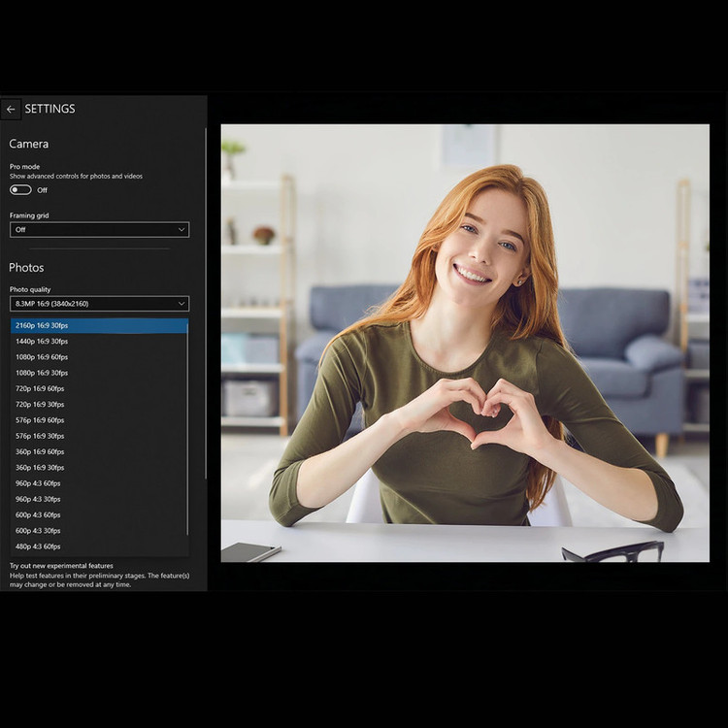Choose 360p 16:9 60fps resolution
The width and height of the screenshot is (728, 728).
99,451
